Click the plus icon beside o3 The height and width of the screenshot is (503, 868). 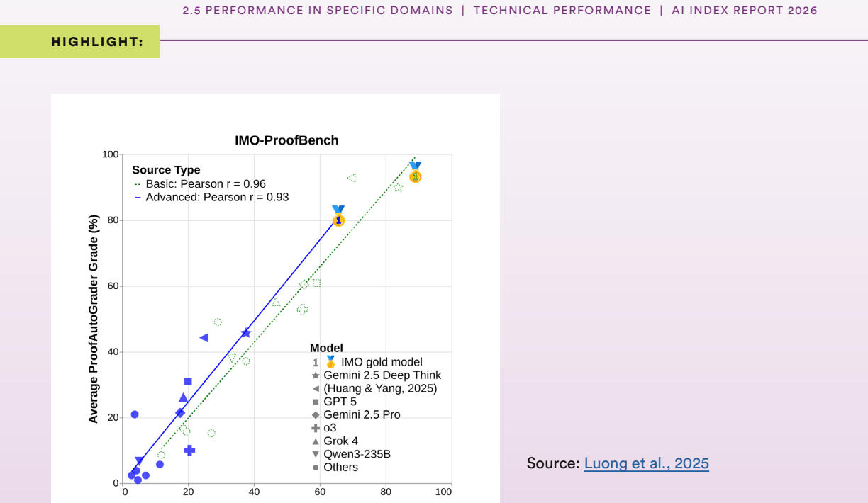(x=316, y=428)
